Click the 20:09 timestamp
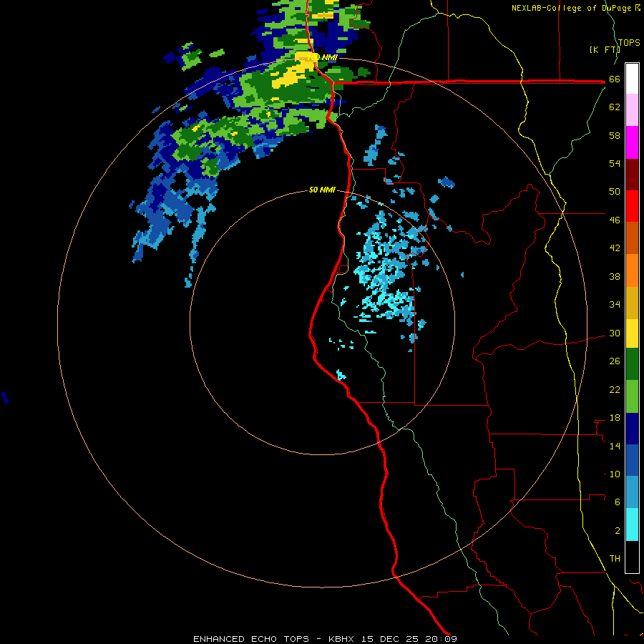The height and width of the screenshot is (644, 644). (441, 639)
